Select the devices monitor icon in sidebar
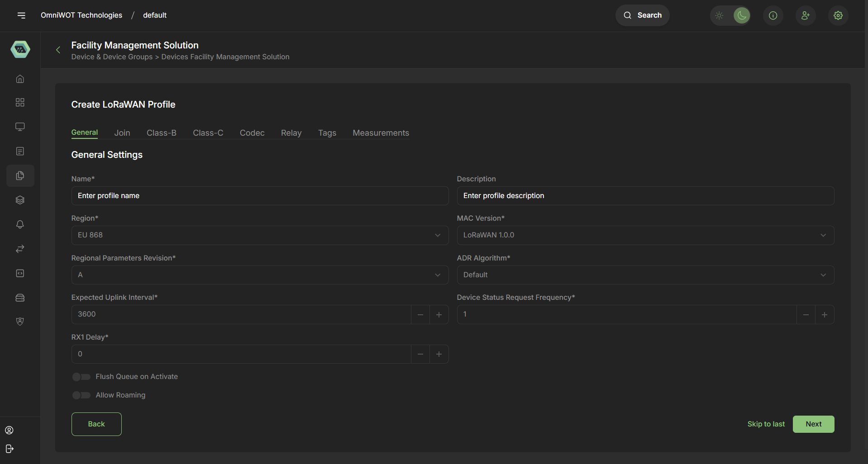Screen dimensions: 868x464 [20, 127]
